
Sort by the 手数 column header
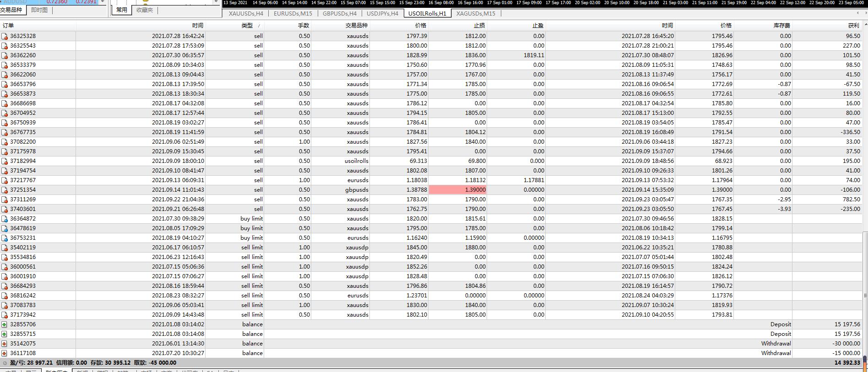pos(288,26)
